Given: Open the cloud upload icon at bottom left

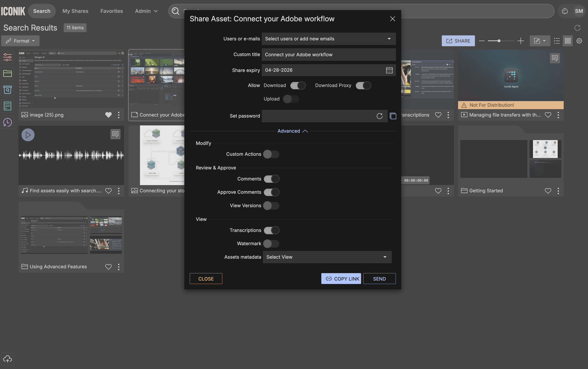Looking at the screenshot, I should [7, 359].
